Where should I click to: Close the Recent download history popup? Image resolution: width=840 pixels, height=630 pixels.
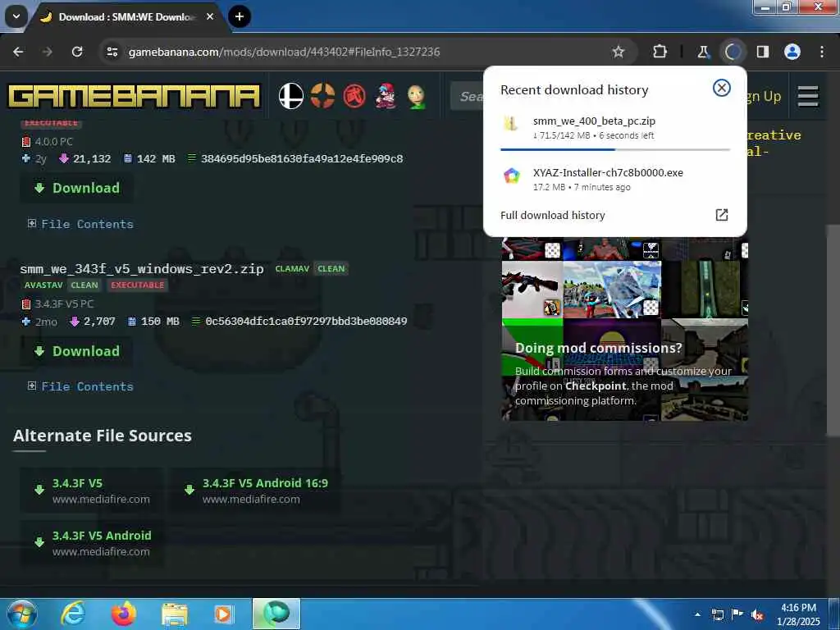722,87
